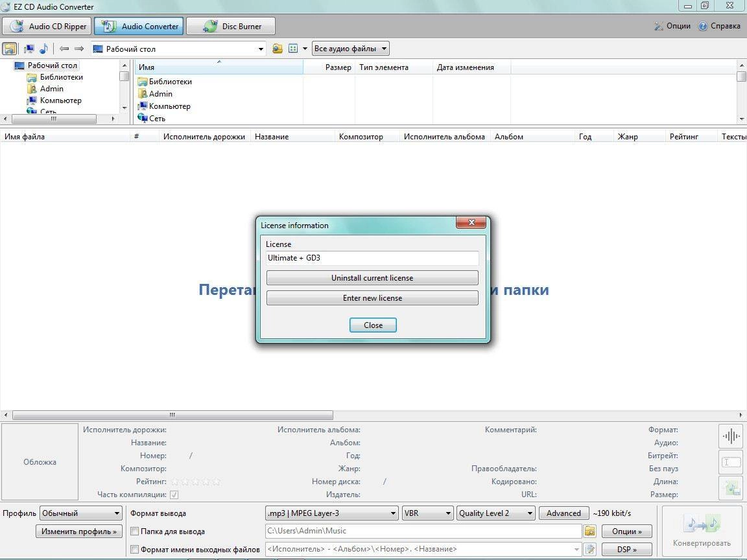The image size is (747, 560).
Task: Close License dialog with red X
Action: point(471,222)
